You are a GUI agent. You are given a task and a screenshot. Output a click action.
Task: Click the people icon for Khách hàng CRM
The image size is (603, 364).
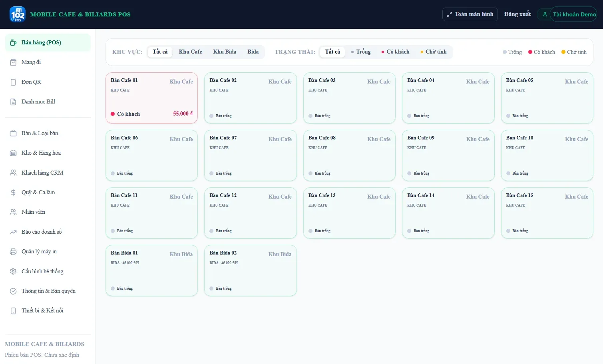[x=13, y=173]
